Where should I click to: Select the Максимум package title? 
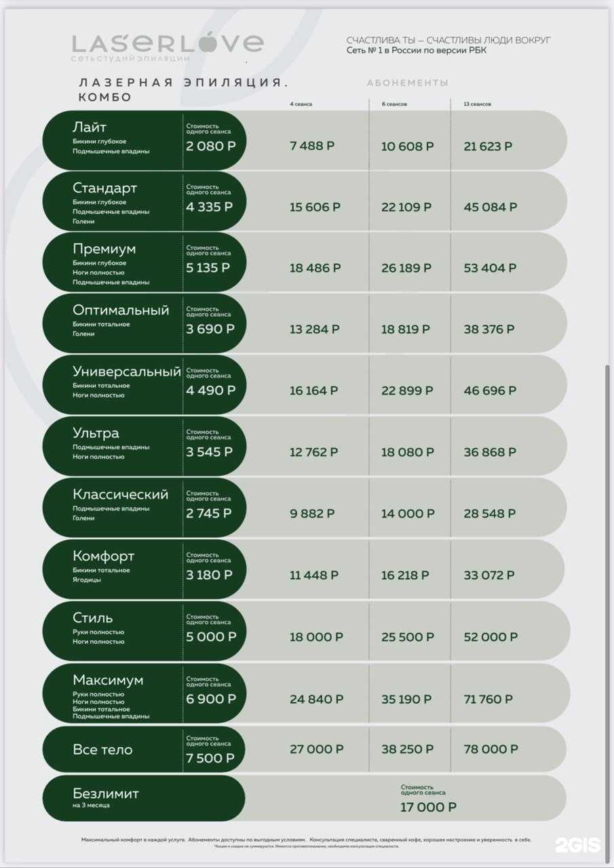pos(108,679)
